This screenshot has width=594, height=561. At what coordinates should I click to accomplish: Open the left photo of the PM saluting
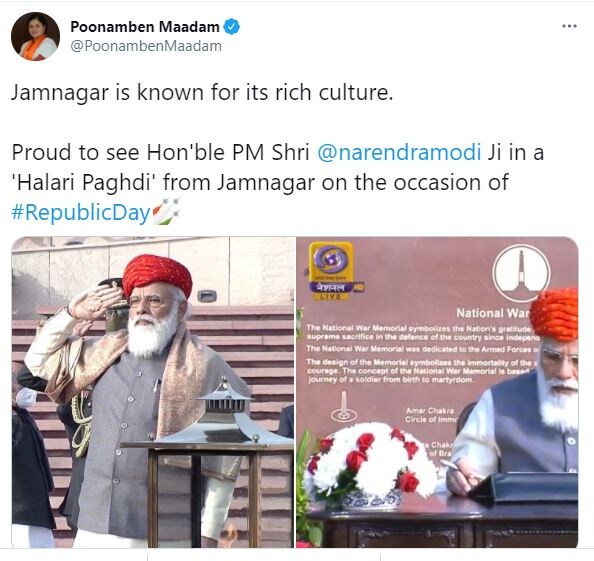(153, 392)
